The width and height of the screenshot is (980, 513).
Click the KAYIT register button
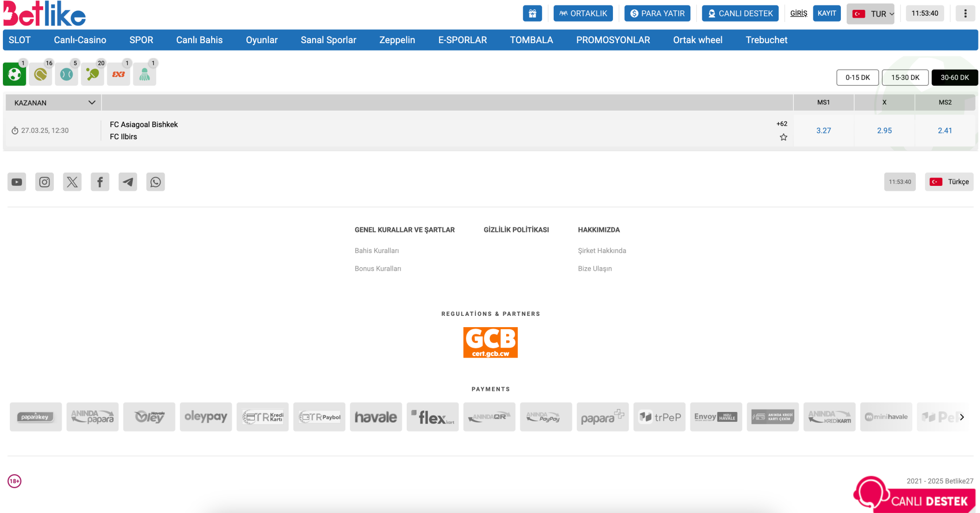(x=827, y=13)
